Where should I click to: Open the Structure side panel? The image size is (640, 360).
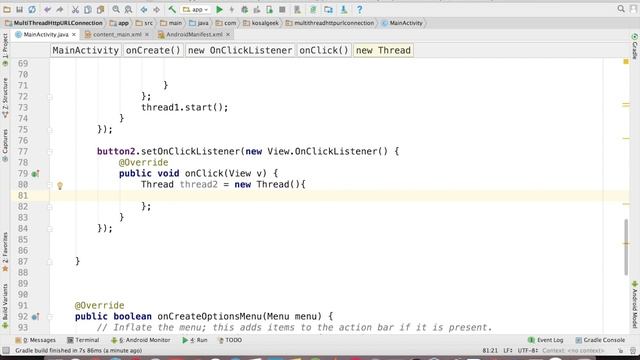(5, 98)
